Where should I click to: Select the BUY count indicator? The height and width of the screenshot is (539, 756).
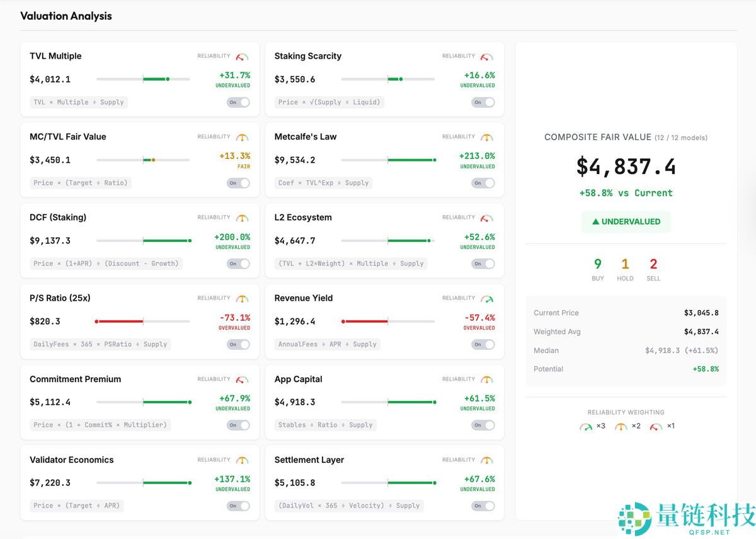[597, 267]
